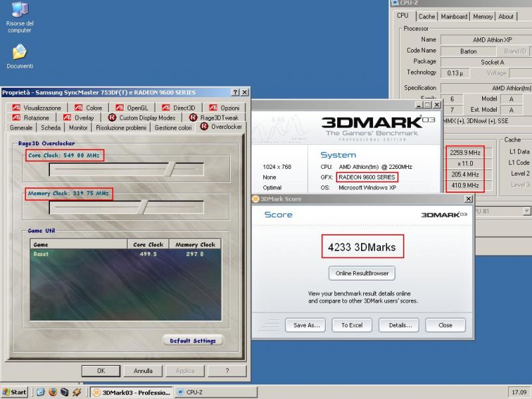Click Close button in 3DMark Score

tap(446, 325)
